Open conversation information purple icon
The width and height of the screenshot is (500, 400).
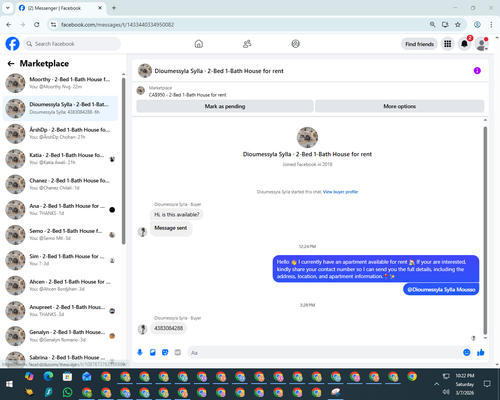477,71
